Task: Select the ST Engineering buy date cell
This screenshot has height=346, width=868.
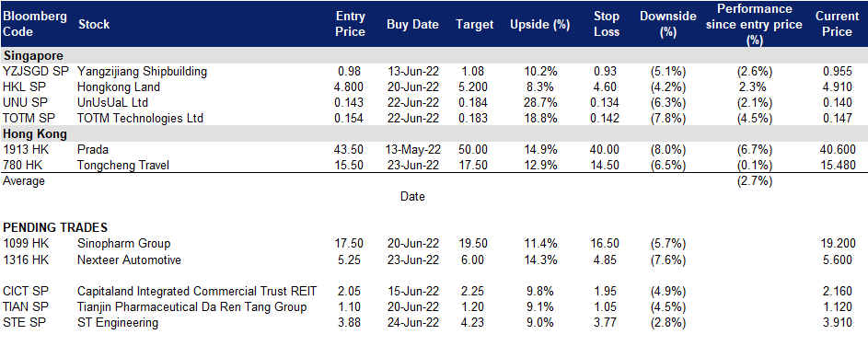Action: pos(413,323)
